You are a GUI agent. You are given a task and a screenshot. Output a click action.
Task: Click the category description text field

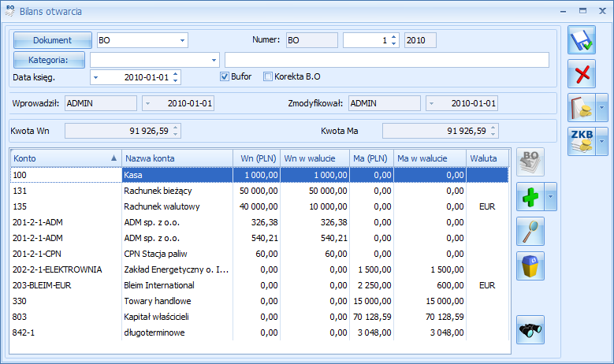(x=387, y=61)
